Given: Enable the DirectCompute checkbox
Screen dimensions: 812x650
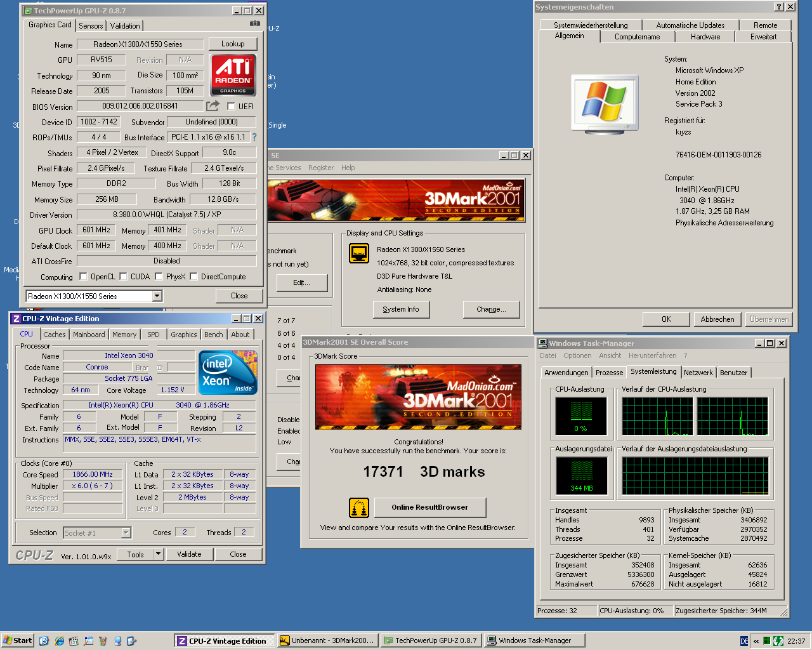Looking at the screenshot, I should pyautogui.click(x=193, y=276).
